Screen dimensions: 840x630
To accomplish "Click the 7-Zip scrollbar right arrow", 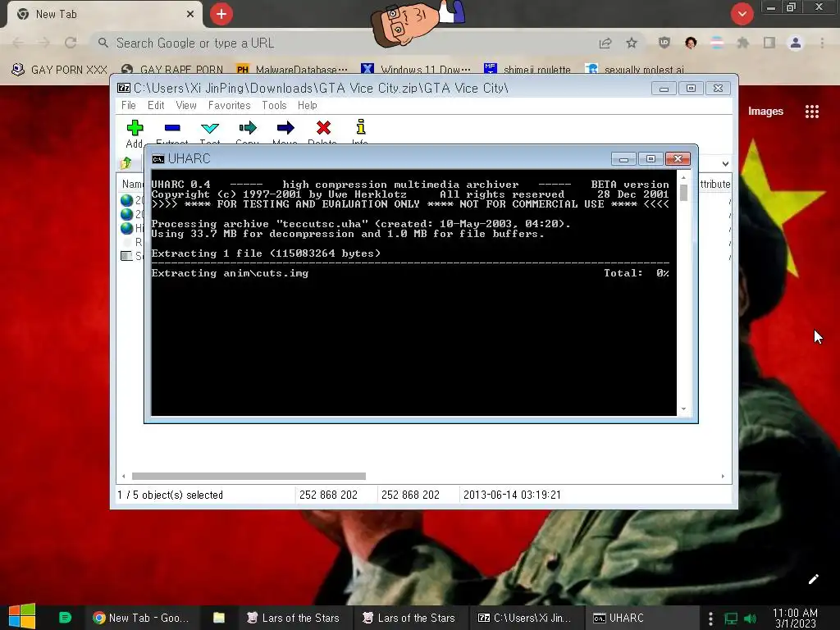I will pos(723,477).
